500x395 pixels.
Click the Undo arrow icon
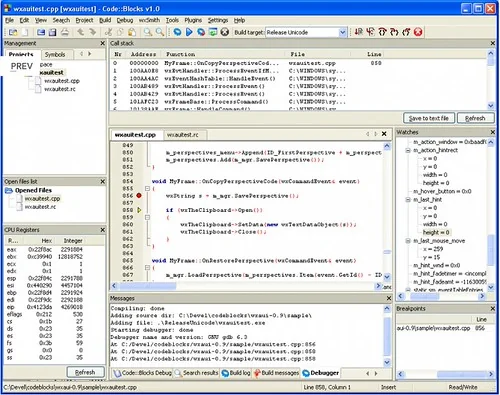click(81, 32)
